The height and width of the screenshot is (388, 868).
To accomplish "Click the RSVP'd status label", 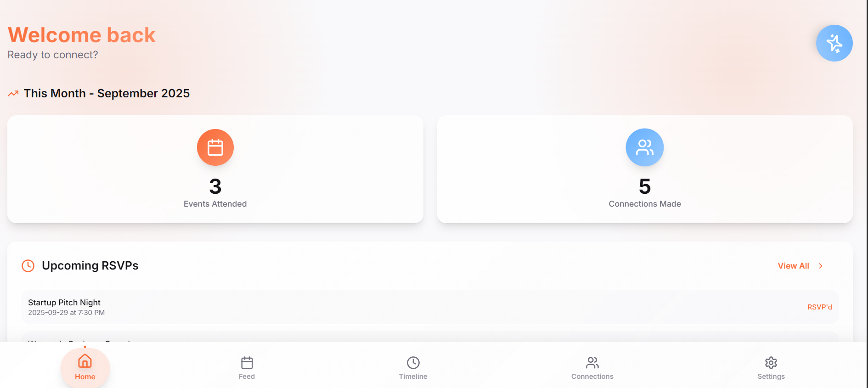I will coord(820,307).
